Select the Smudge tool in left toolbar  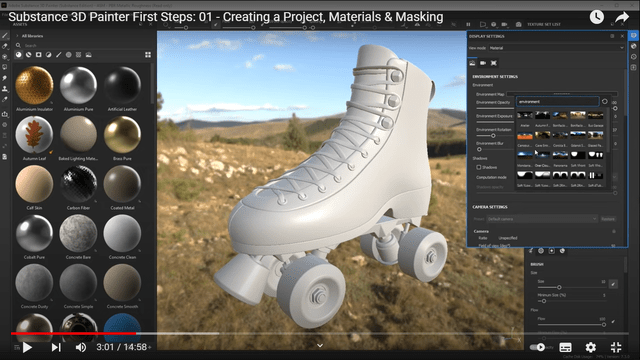(x=5, y=78)
